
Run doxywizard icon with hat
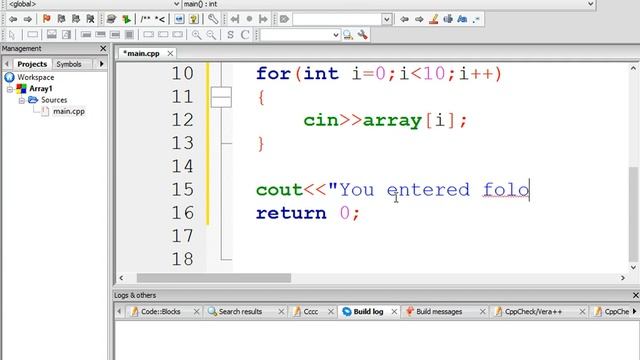111,19
